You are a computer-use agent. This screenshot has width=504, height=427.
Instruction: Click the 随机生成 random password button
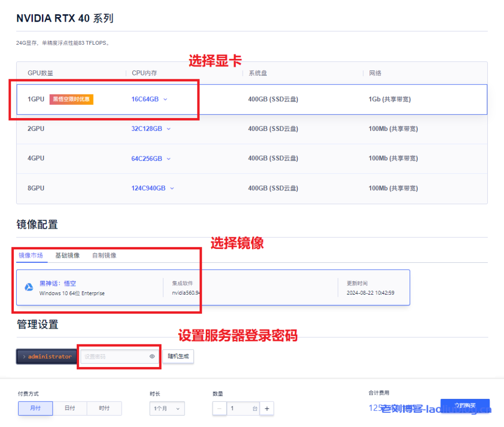tap(178, 357)
